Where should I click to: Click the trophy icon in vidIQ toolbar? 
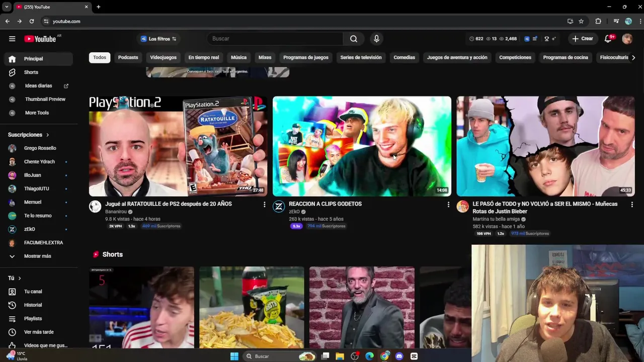(546, 39)
